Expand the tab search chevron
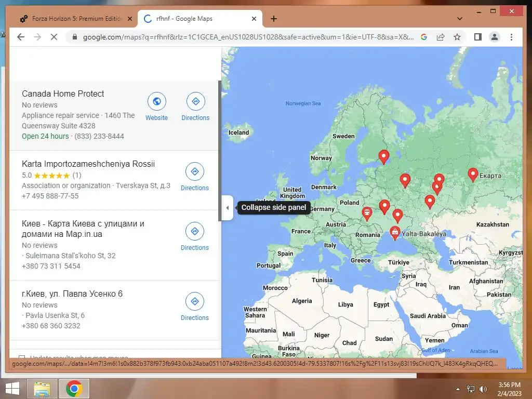 (460, 19)
